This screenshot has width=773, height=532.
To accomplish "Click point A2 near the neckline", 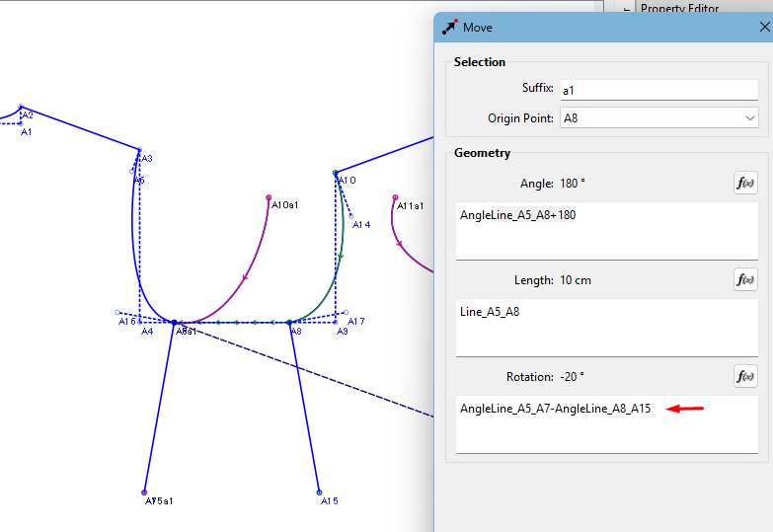I will point(21,107).
